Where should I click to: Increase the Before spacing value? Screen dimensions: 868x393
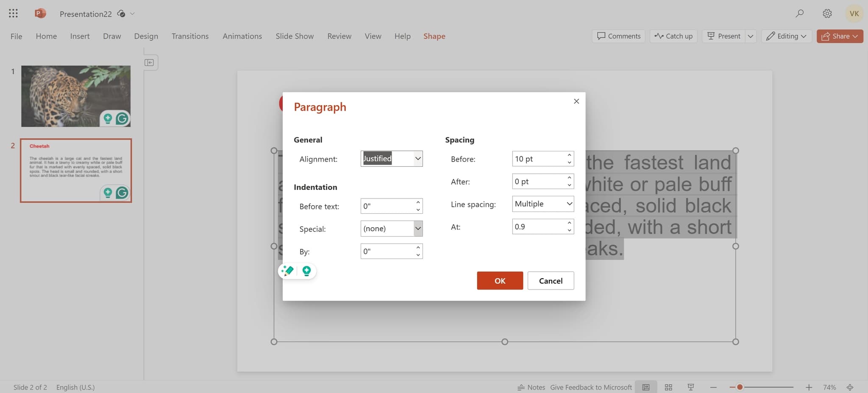(569, 156)
